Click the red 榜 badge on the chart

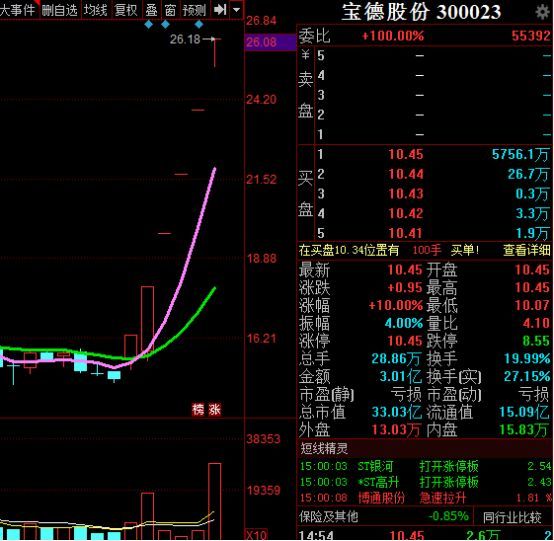pyautogui.click(x=198, y=410)
